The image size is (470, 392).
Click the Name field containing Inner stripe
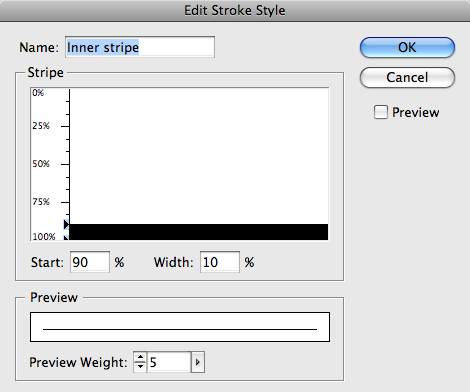pos(140,47)
